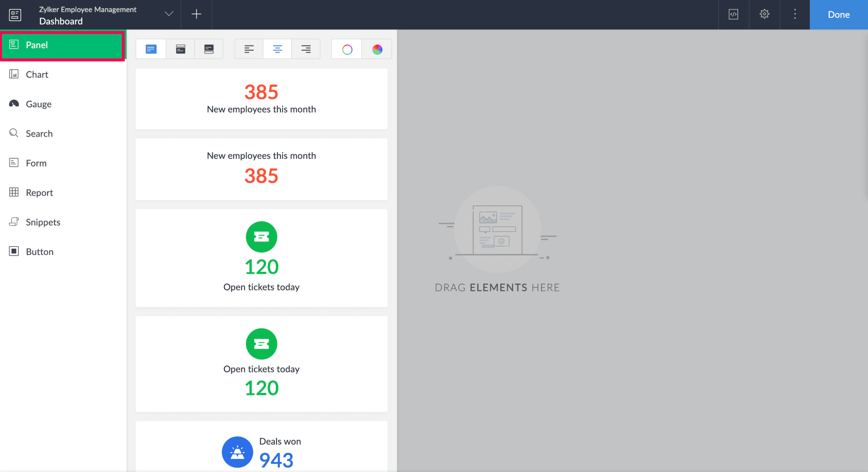
Task: Open the page settings gear
Action: (764, 14)
